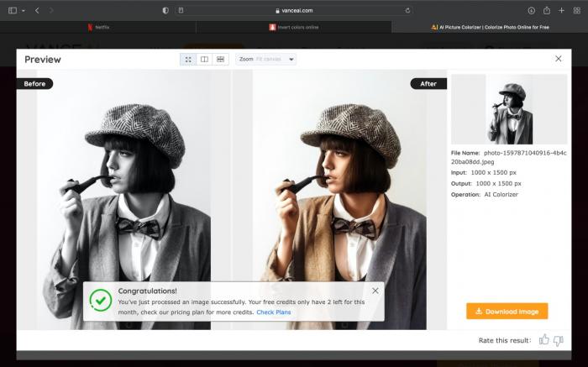
Task: Show Safari downloads
Action: tap(532, 10)
